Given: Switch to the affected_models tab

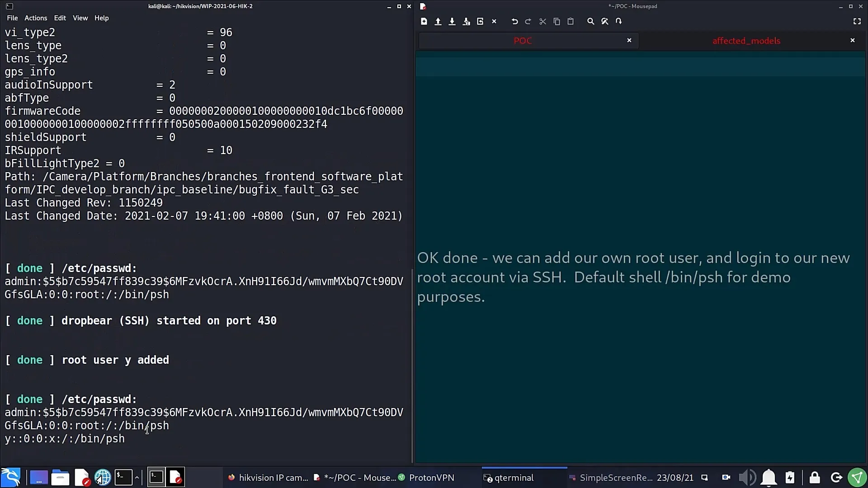Looking at the screenshot, I should 746,41.
